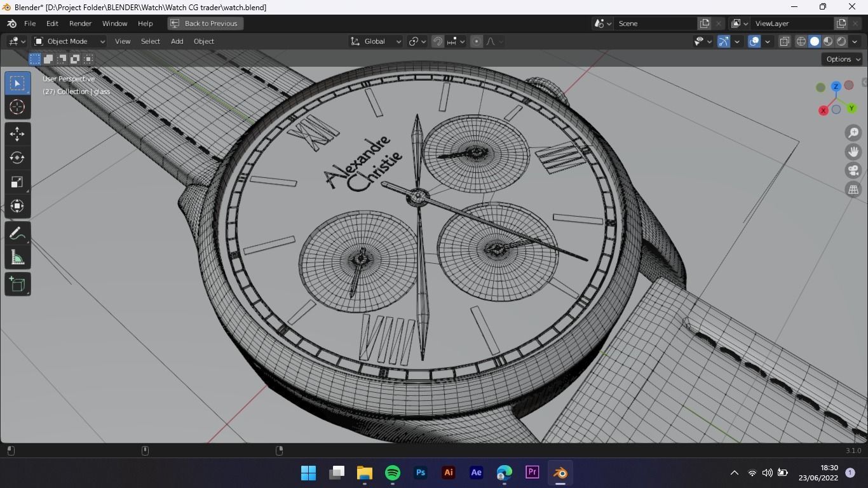Screen dimensions: 868x488
Task: Click the new scene icon beside Scene
Action: [x=705, y=24]
